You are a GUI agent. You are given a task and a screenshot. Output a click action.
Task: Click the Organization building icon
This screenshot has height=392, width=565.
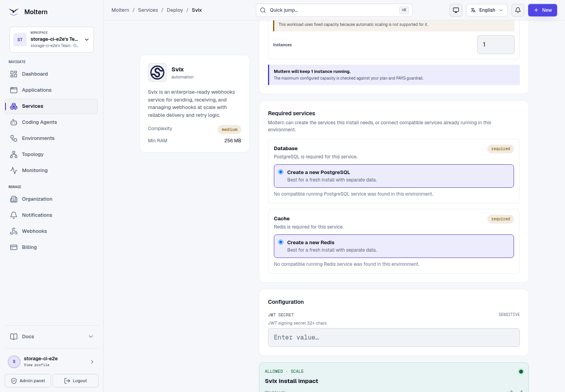pyautogui.click(x=14, y=199)
